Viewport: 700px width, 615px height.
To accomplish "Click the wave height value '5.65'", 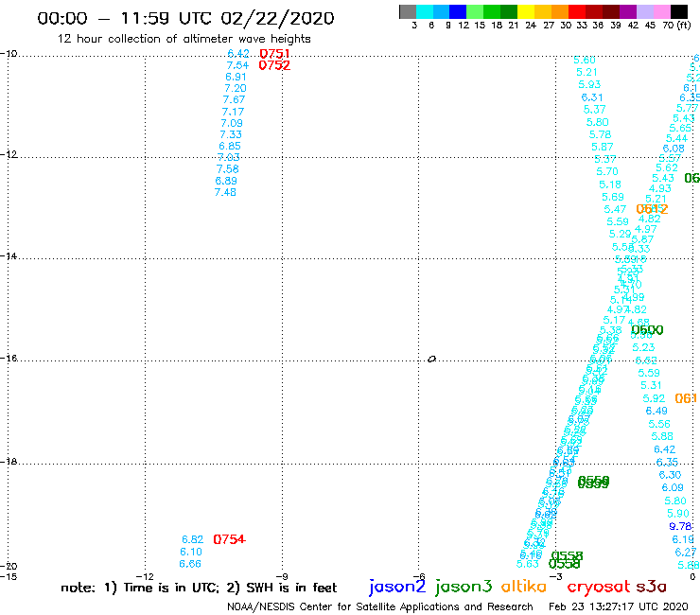I will click(680, 128).
